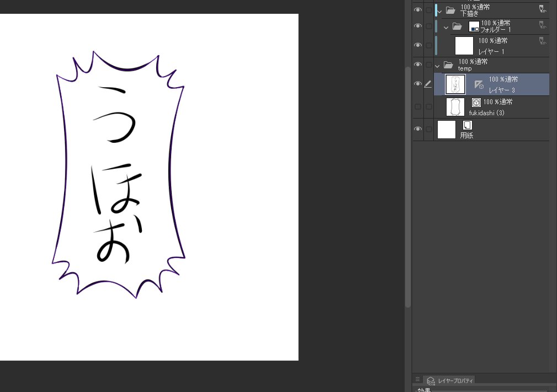Viewport: 557px width, 392px height.
Task: Collapse the temp folder chevron
Action: click(437, 66)
